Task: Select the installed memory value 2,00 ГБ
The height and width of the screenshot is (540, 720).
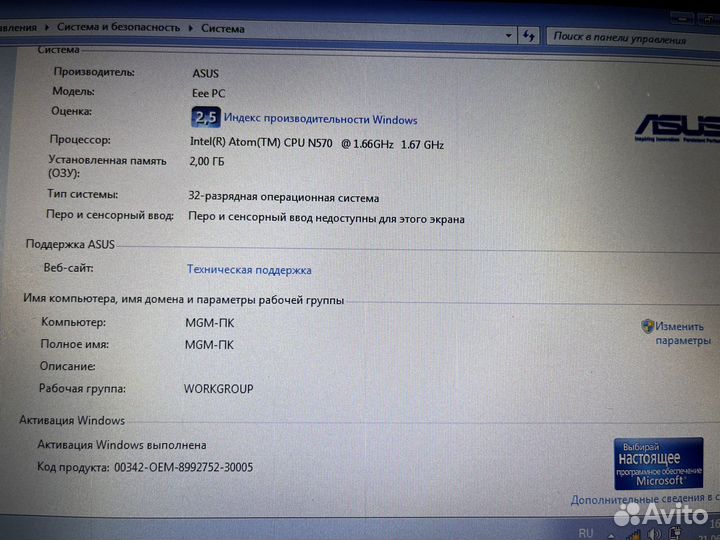Action: point(207,161)
